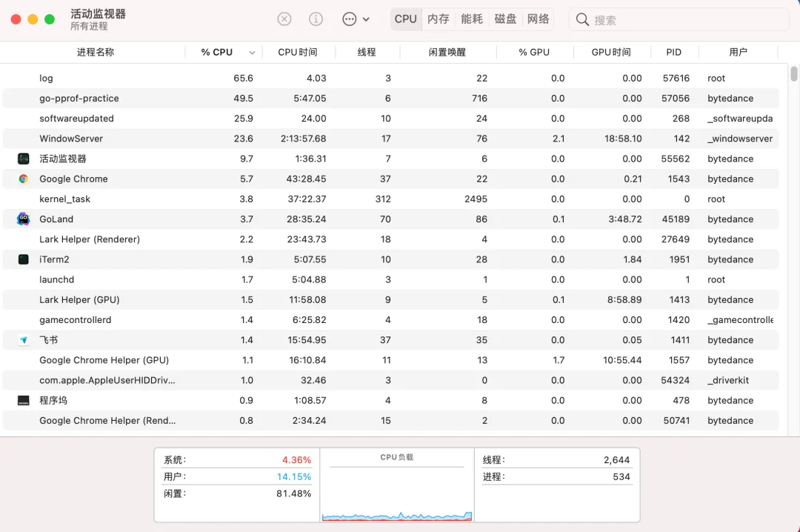This screenshot has width=800, height=532.
Task: Click the 程序坞 Dock icon
Action: [24, 400]
